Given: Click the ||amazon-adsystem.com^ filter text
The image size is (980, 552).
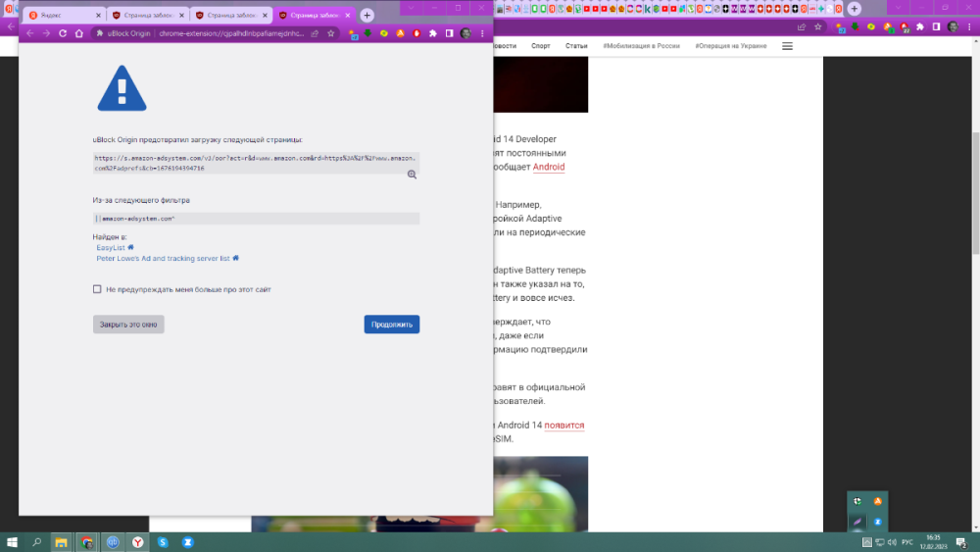Looking at the screenshot, I should tap(135, 219).
